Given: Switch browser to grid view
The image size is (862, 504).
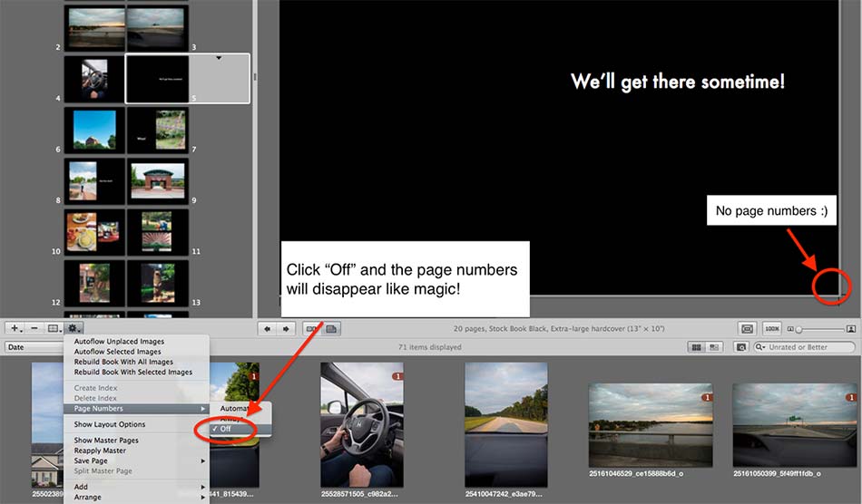Looking at the screenshot, I should click(696, 347).
